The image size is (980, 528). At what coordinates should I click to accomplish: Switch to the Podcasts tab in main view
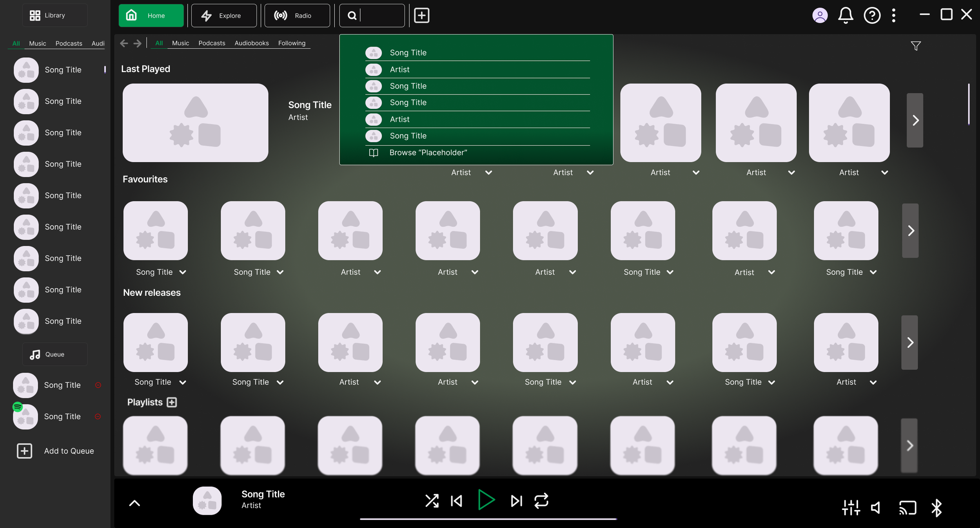pos(212,43)
